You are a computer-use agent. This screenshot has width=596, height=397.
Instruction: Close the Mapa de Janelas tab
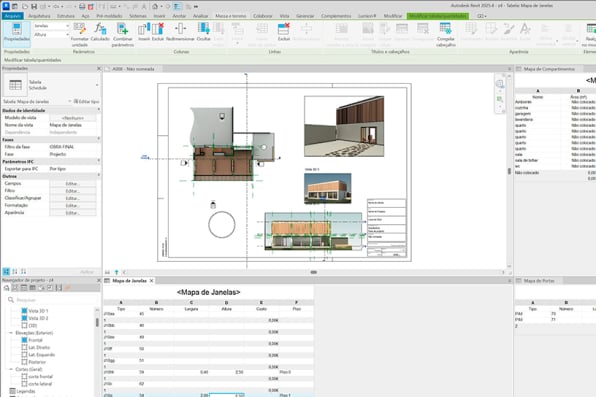coord(152,281)
